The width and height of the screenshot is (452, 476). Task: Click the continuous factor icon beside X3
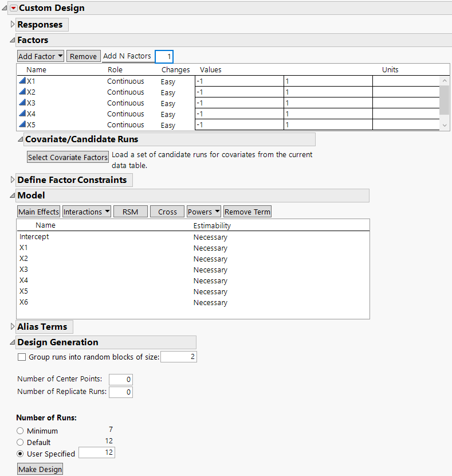pyautogui.click(x=22, y=103)
